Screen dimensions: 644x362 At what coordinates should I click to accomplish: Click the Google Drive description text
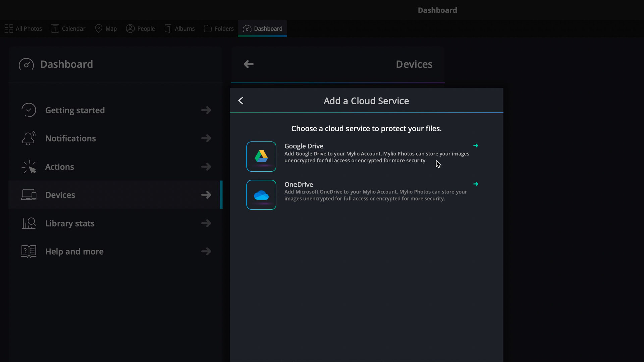click(377, 157)
